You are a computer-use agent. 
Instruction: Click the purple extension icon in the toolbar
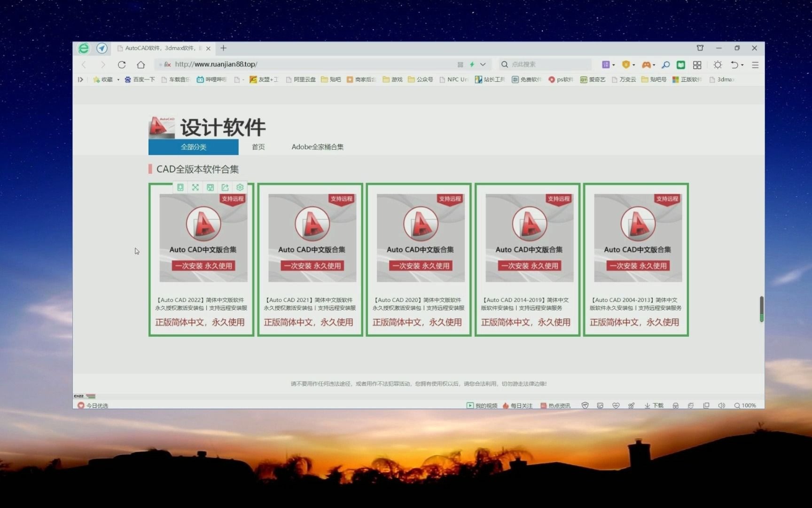coord(606,64)
